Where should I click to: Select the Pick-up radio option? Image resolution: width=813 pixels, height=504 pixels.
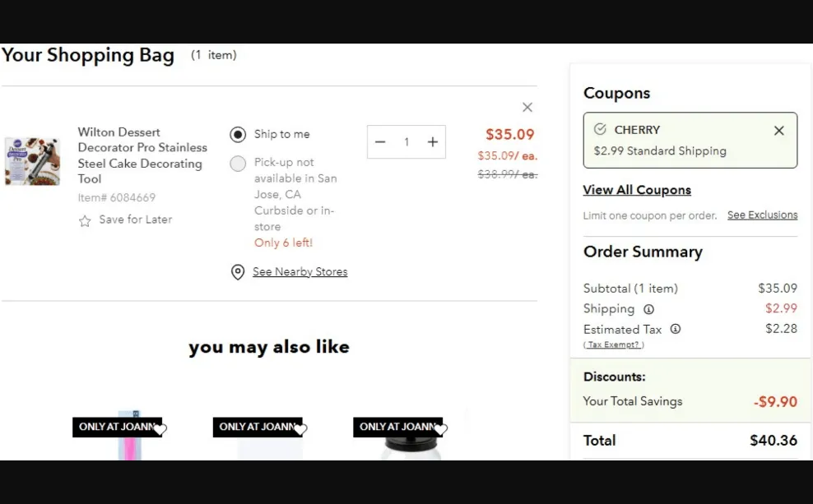238,164
